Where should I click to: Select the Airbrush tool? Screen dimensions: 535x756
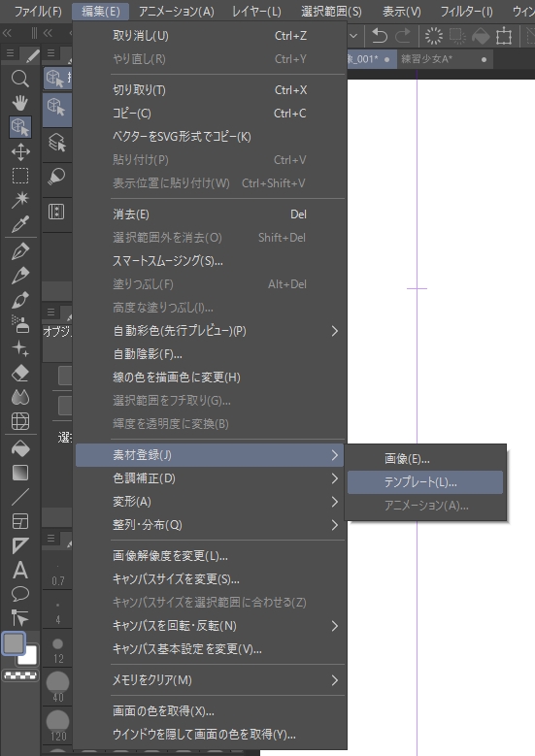coord(19,324)
